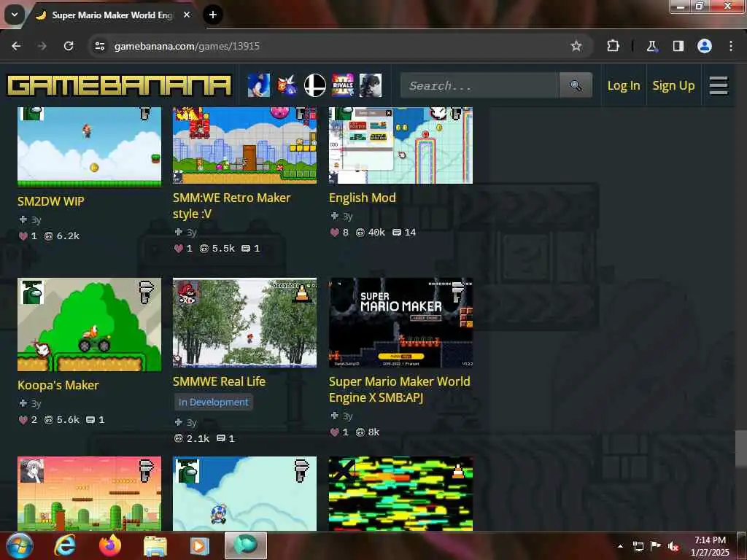The image size is (747, 560).
Task: Click the page vertical scrollbar thumb
Action: tap(741, 449)
